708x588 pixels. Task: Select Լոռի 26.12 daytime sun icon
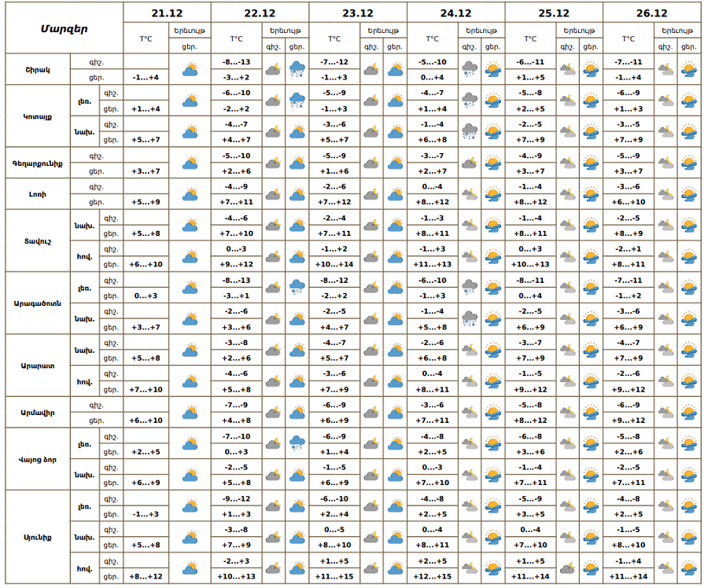(689, 194)
